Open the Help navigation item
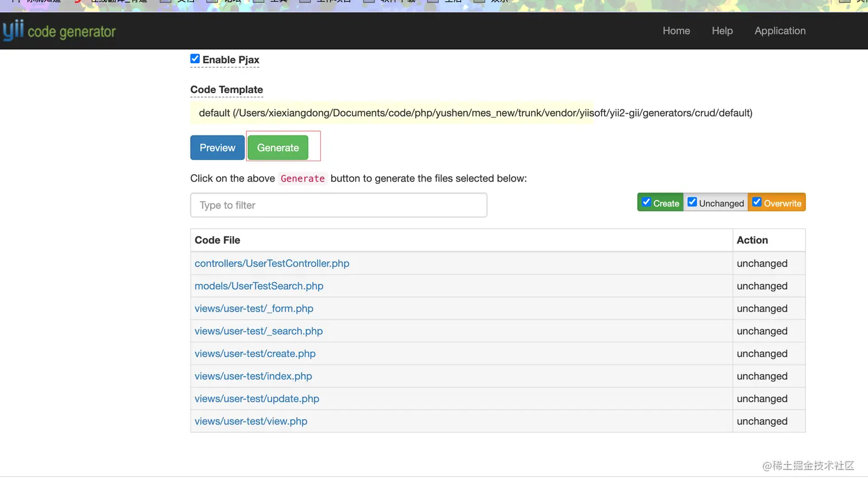This screenshot has height=485, width=868. point(722,31)
